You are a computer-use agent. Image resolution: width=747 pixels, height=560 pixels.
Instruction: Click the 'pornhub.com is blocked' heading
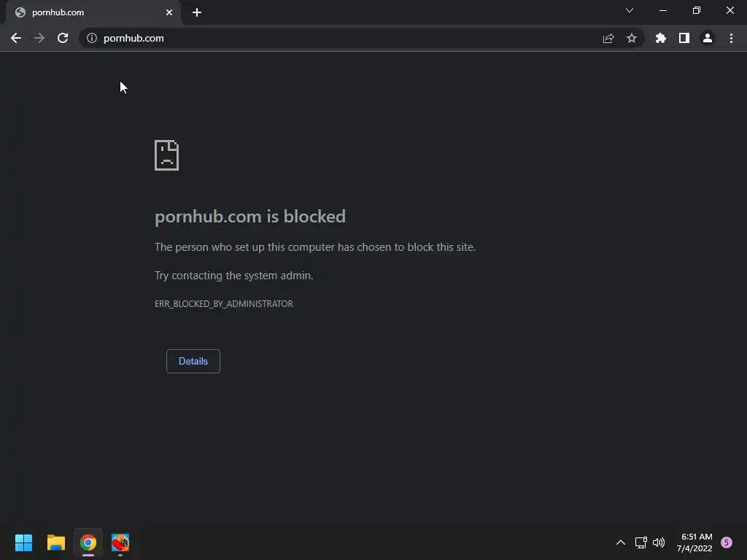pyautogui.click(x=250, y=217)
